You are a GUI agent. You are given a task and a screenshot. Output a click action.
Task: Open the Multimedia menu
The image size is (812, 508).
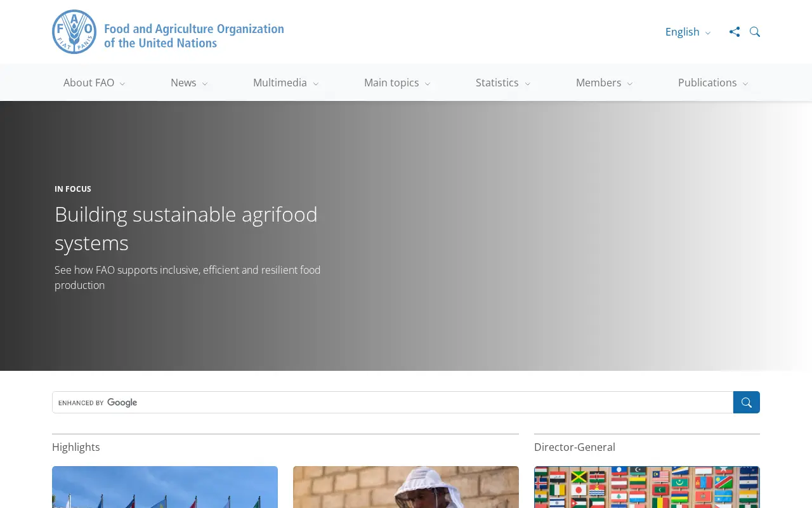point(285,83)
